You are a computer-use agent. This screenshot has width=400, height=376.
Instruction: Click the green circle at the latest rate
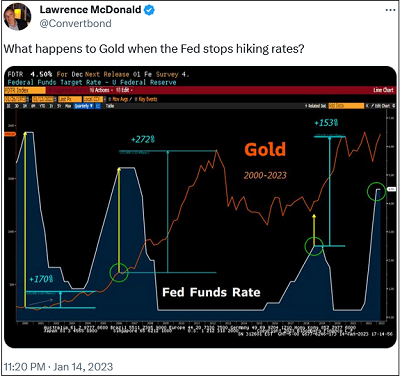pos(377,191)
